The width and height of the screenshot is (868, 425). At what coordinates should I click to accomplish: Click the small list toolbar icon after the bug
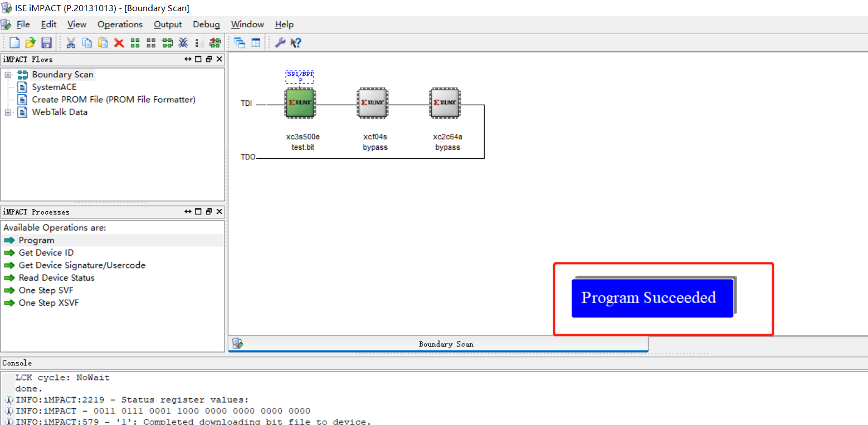[197, 43]
